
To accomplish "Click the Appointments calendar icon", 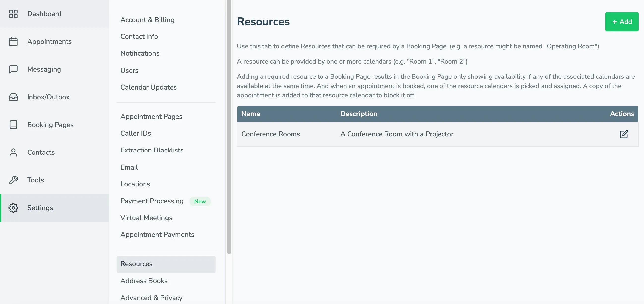I will [x=13, y=41].
